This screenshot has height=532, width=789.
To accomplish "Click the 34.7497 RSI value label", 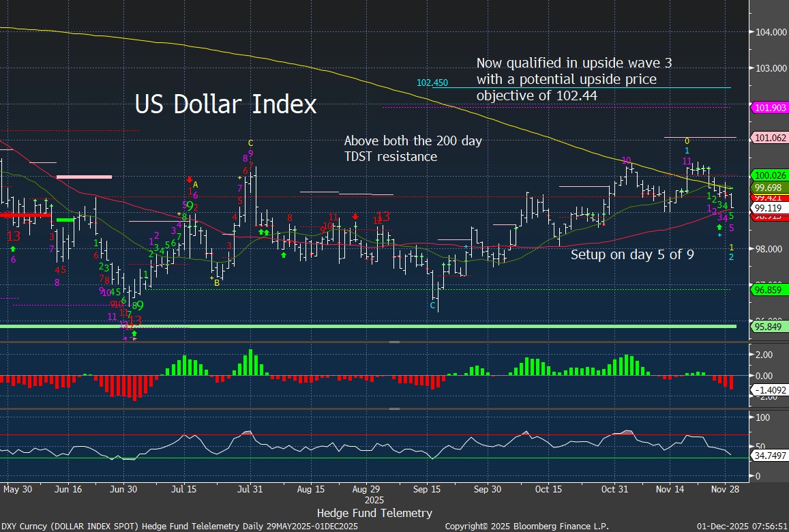I will coord(769,454).
